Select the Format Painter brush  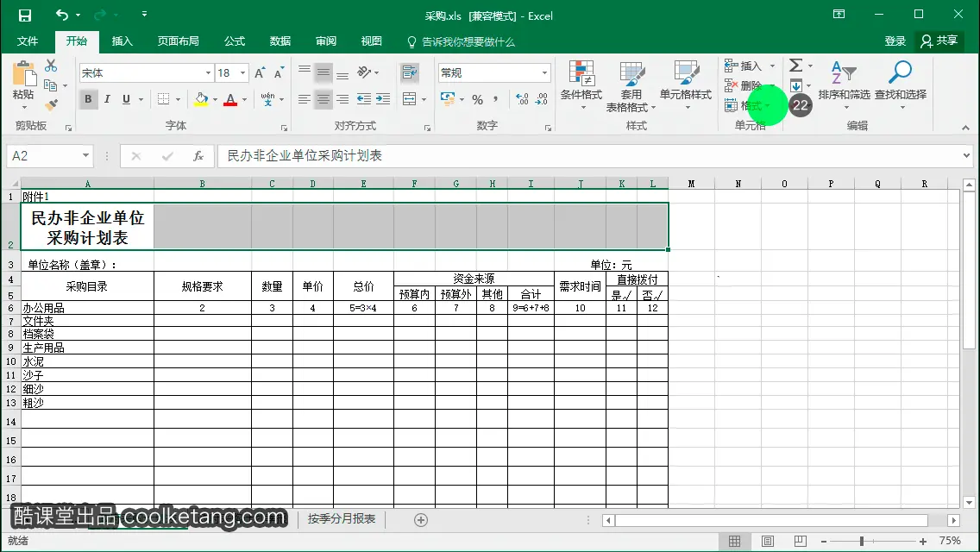click(52, 104)
